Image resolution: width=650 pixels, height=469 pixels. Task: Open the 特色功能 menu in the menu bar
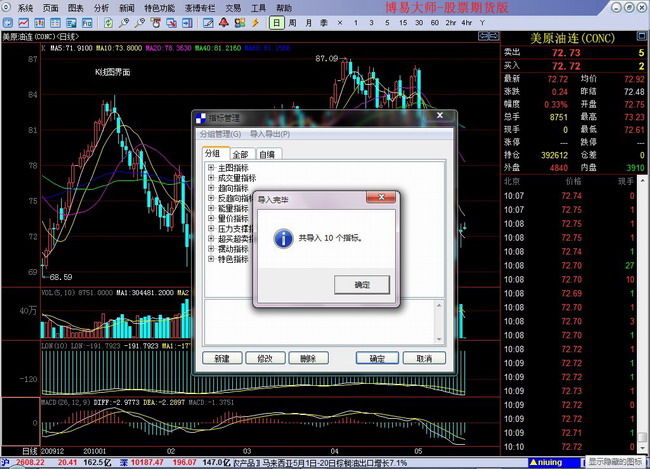tap(159, 7)
